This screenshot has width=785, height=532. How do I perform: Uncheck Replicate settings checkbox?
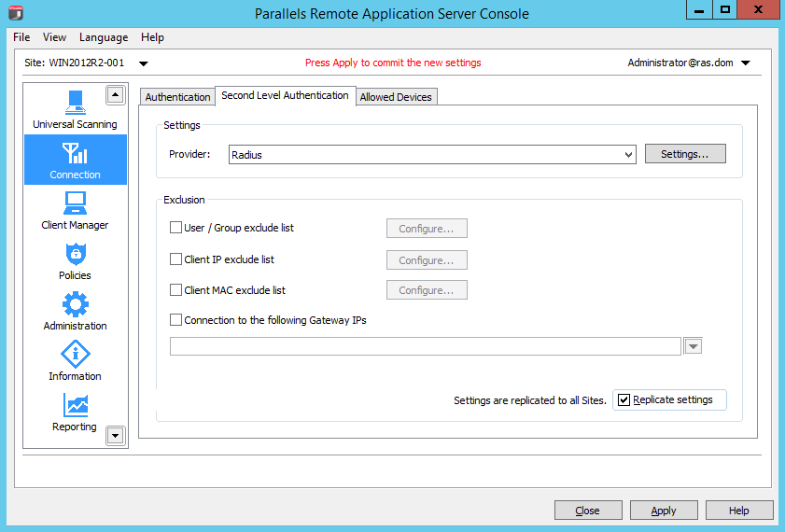(x=624, y=399)
